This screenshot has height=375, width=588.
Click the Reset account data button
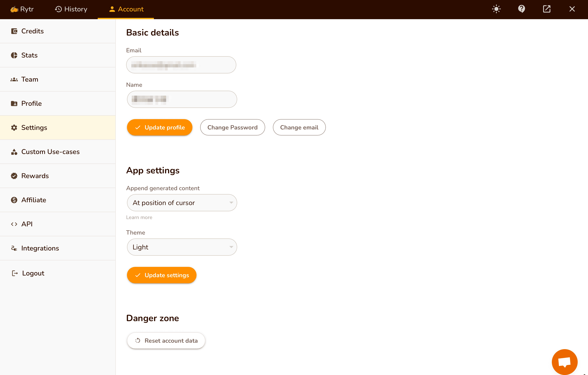pos(166,341)
